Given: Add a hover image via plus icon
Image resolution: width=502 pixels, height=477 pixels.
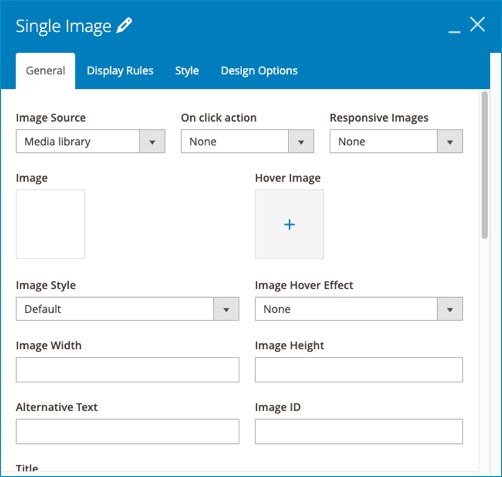Looking at the screenshot, I should point(289,224).
